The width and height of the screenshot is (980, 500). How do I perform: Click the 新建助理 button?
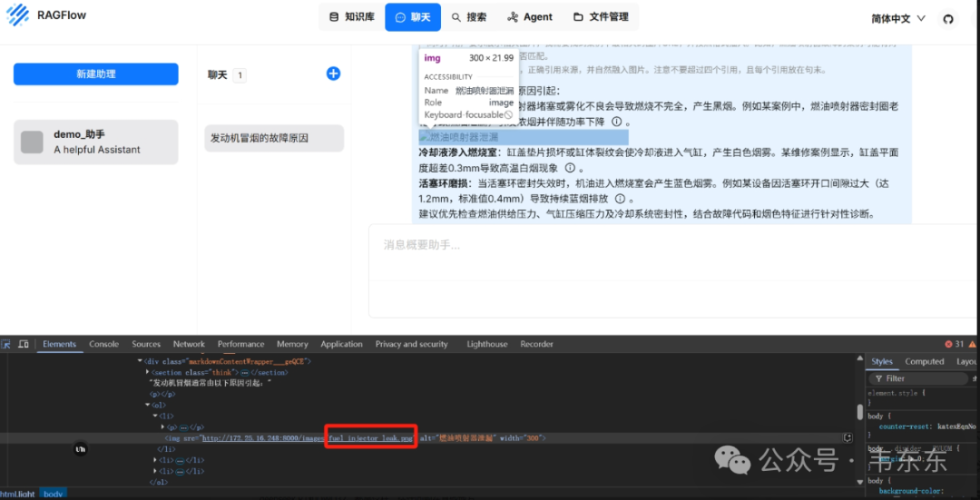(95, 74)
